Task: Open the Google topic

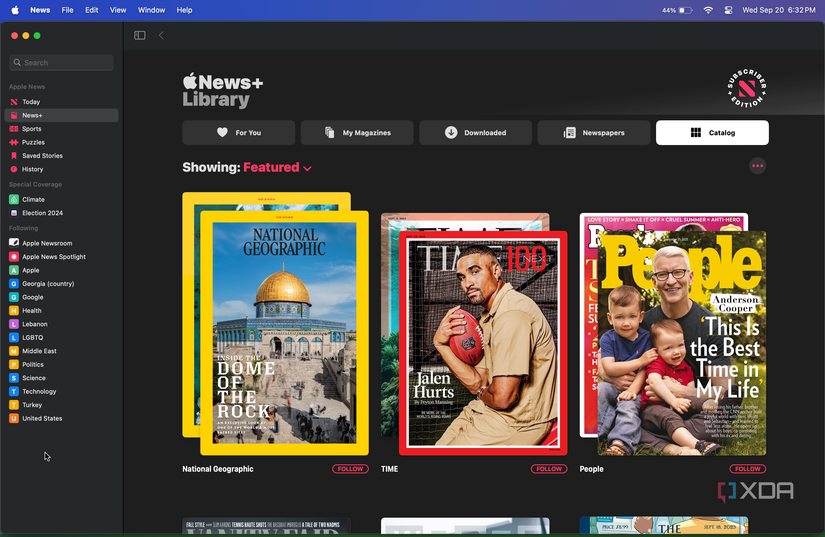Action: [62, 297]
